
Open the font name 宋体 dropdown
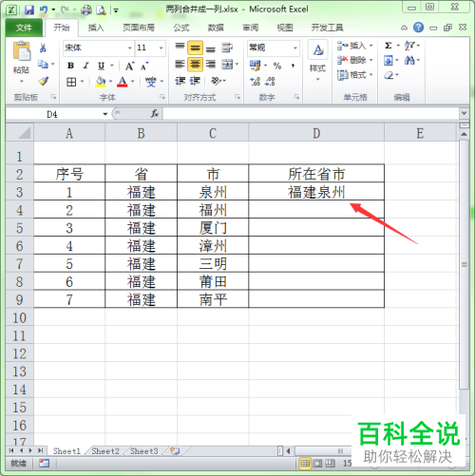pyautogui.click(x=129, y=48)
